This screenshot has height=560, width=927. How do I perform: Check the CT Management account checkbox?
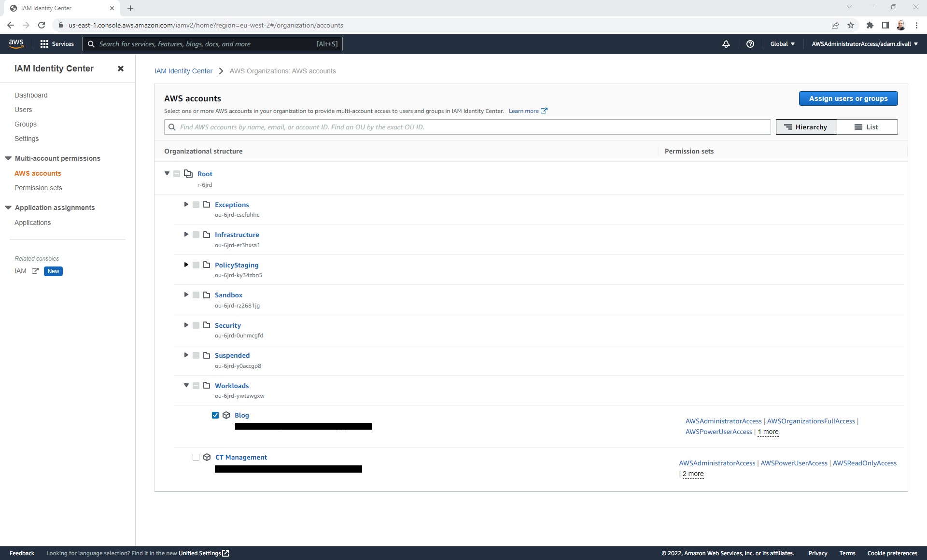click(x=196, y=457)
